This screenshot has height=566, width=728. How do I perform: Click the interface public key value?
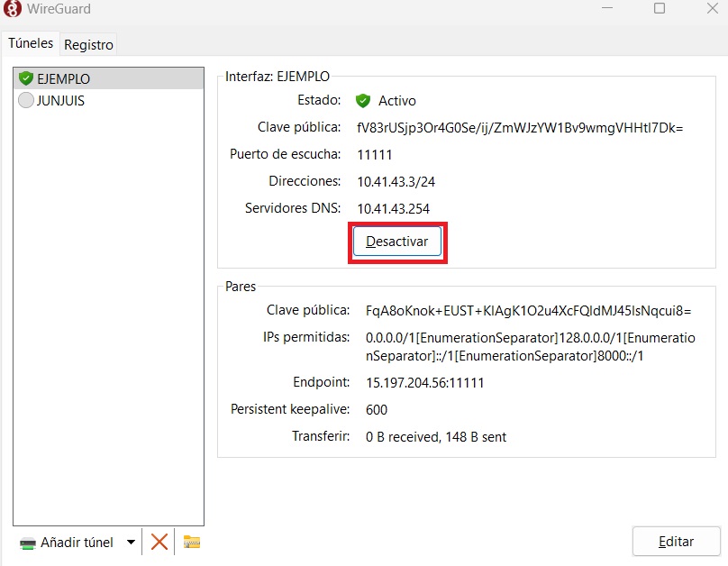click(x=520, y=128)
